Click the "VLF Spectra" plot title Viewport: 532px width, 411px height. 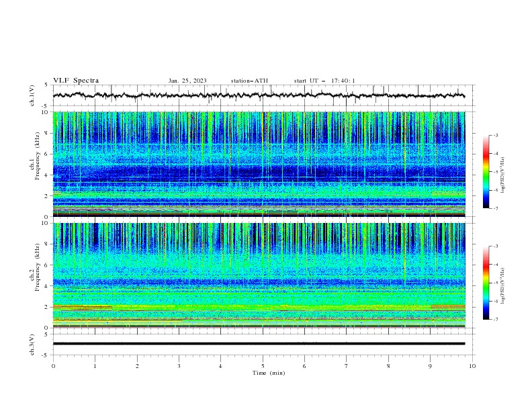[76, 81]
